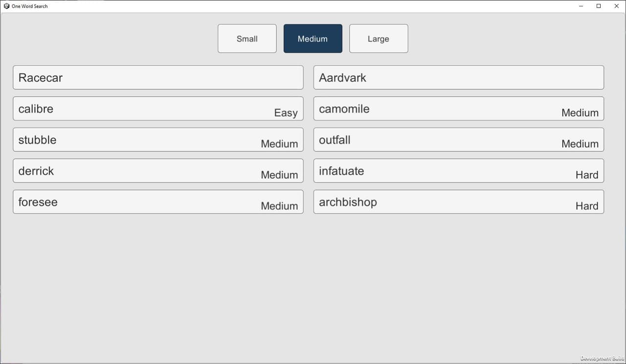The height and width of the screenshot is (364, 626).
Task: Choose the camomile Medium puzzle
Action: coord(459,108)
